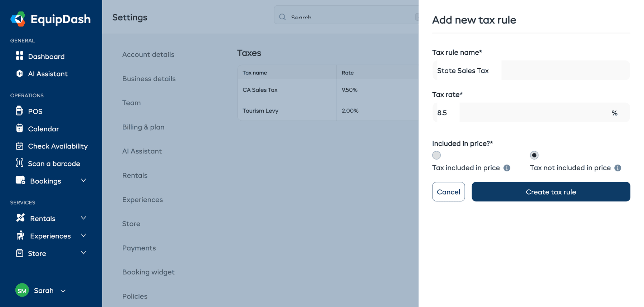This screenshot has width=644, height=307.
Task: Click the SM user avatar
Action: pos(22,290)
